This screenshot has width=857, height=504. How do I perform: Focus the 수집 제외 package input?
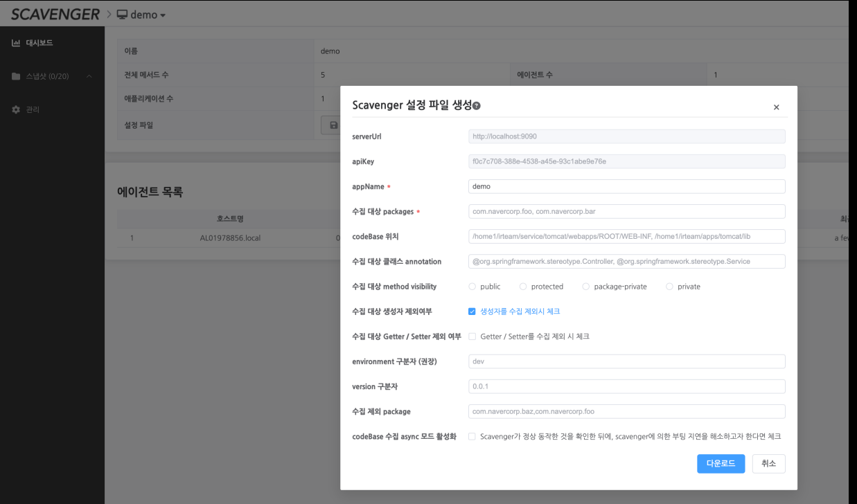[627, 411]
